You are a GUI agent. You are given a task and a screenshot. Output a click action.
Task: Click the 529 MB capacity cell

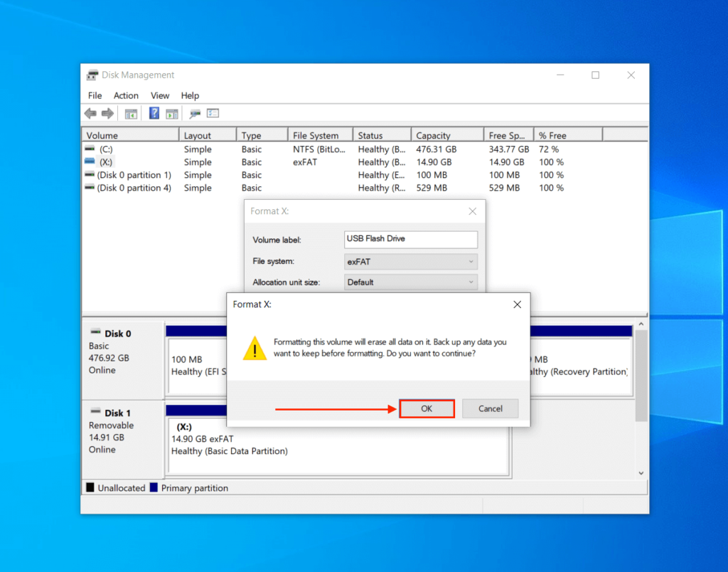(432, 189)
